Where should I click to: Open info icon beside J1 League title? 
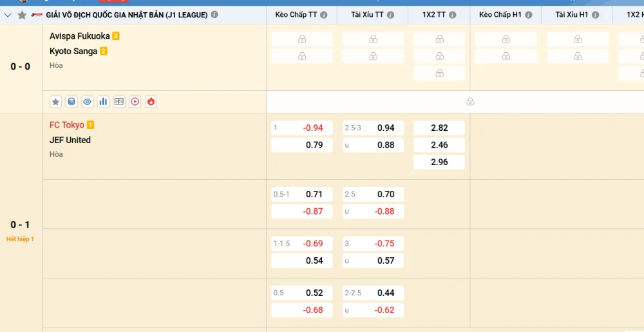click(x=214, y=15)
